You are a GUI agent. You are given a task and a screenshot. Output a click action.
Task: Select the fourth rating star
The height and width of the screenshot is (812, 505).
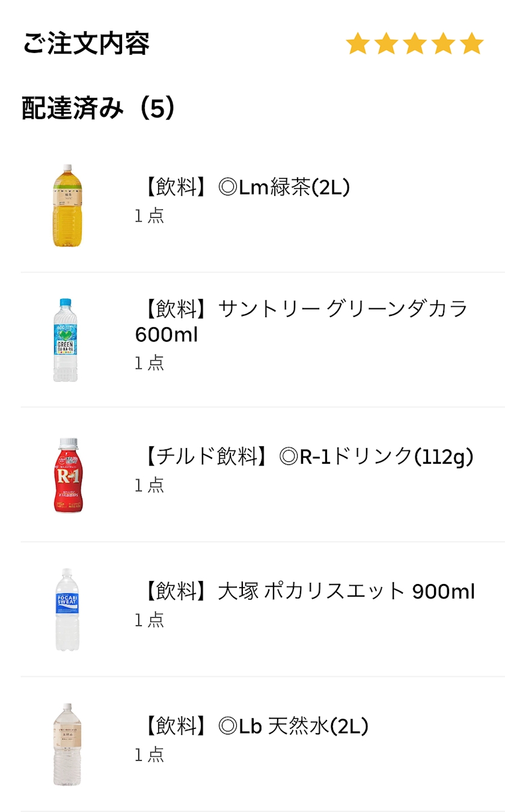pos(443,44)
